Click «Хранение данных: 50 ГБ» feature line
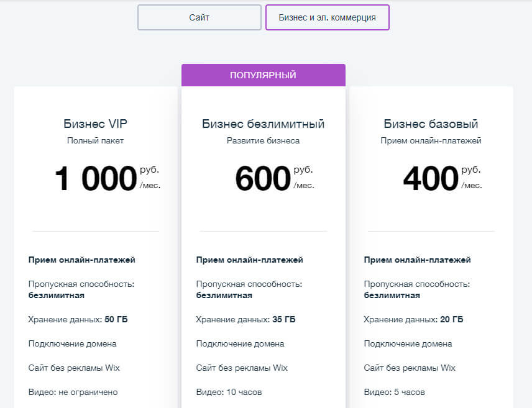The width and height of the screenshot is (532, 408). pyautogui.click(x=78, y=319)
